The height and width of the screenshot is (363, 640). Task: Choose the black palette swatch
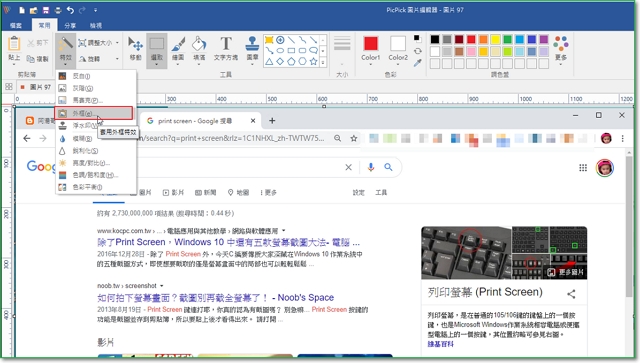pos(435,39)
